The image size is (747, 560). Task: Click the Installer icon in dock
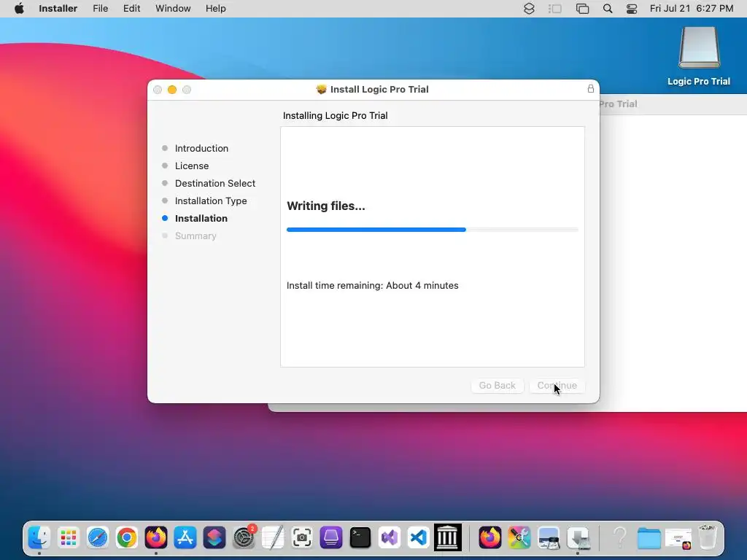(578, 537)
